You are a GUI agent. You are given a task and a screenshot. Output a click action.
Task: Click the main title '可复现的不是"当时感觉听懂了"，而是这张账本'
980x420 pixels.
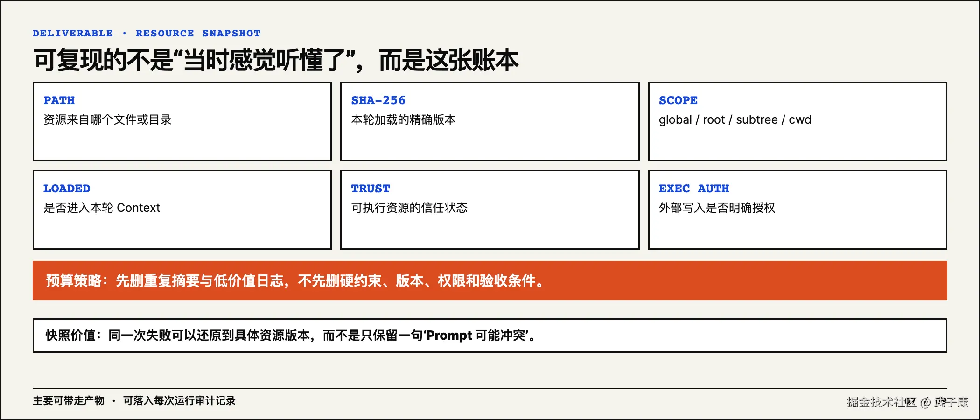coord(276,60)
